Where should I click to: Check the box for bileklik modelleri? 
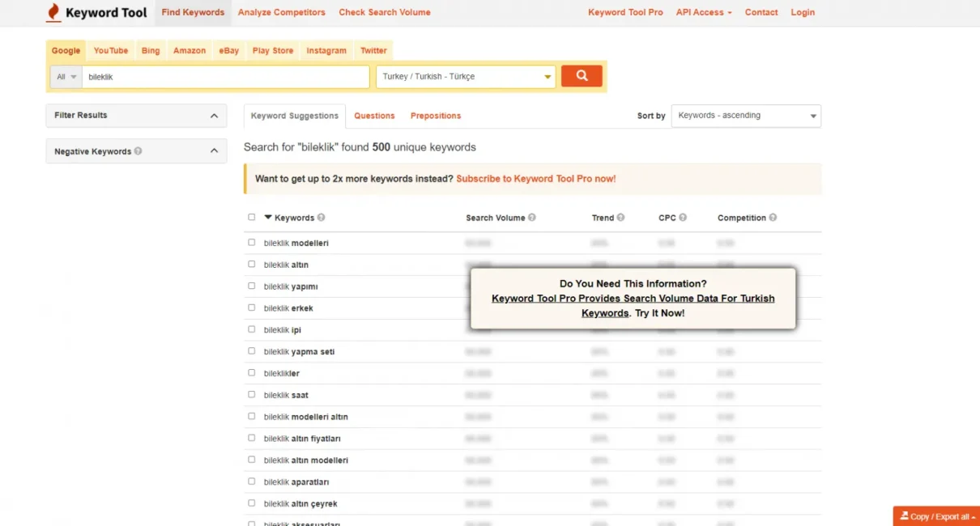click(251, 243)
